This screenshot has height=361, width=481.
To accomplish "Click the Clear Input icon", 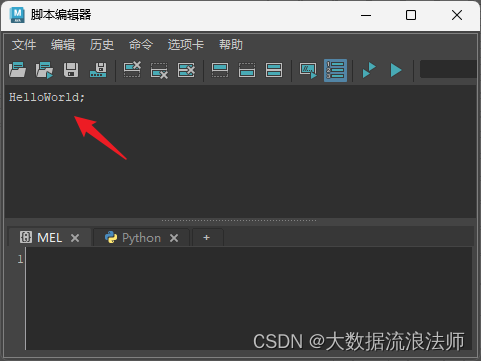I will [x=159, y=70].
